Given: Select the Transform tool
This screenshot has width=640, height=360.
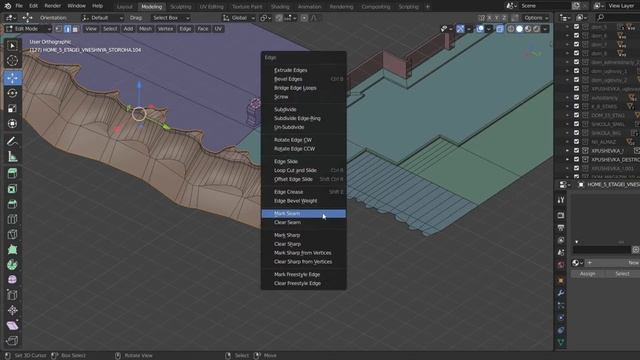Looking at the screenshot, I should (x=12, y=123).
